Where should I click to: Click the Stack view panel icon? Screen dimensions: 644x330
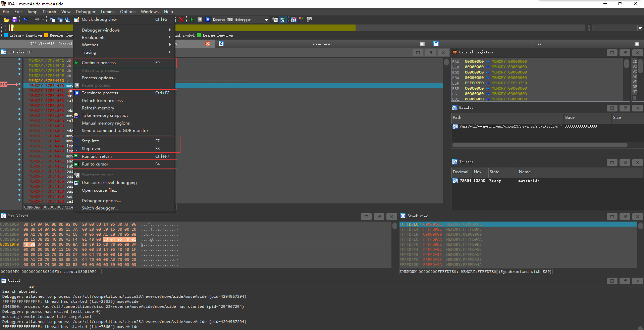(403, 216)
